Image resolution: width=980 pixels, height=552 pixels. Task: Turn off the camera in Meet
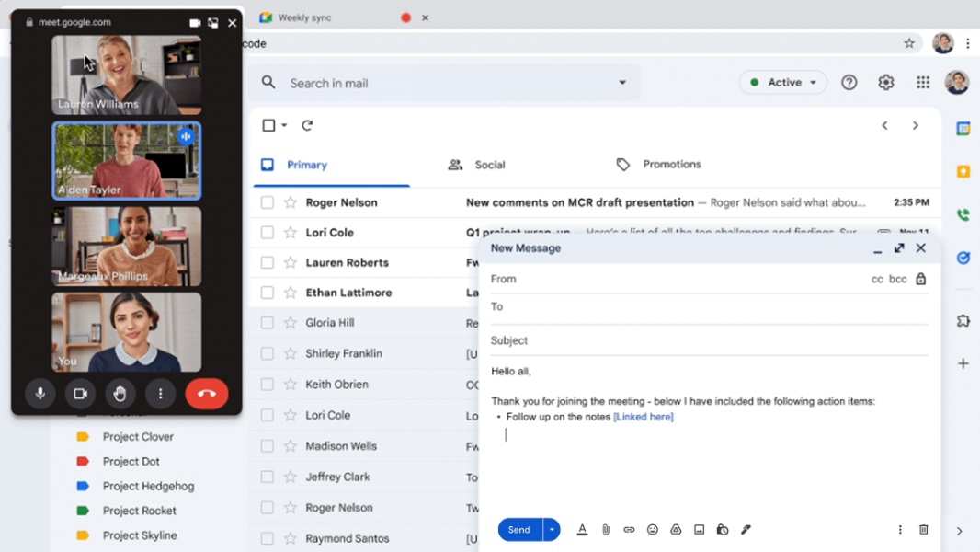point(80,394)
